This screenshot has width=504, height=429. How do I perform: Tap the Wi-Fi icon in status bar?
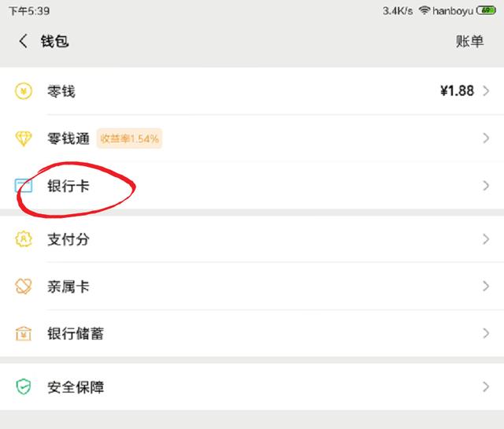click(424, 10)
